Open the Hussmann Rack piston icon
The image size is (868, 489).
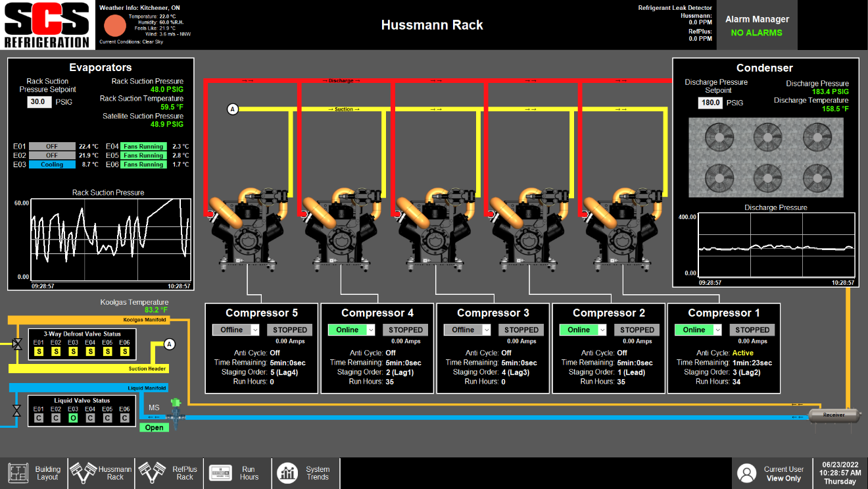(x=84, y=473)
